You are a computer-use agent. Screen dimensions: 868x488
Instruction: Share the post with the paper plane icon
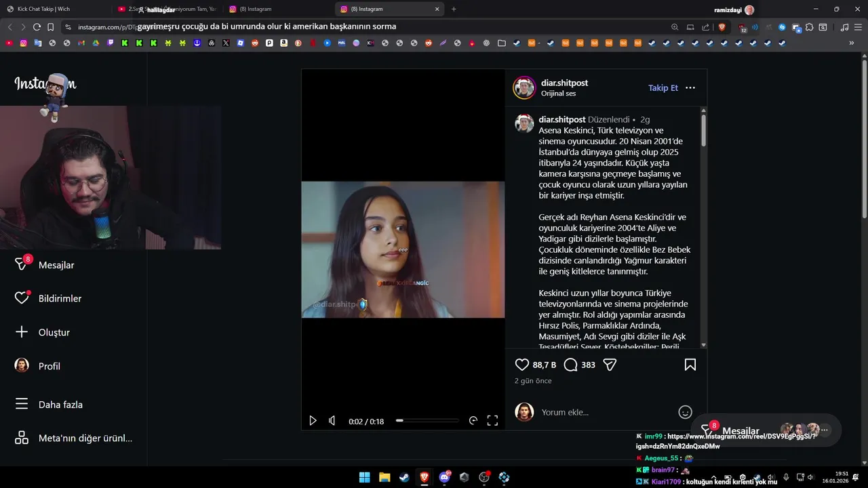[610, 365]
